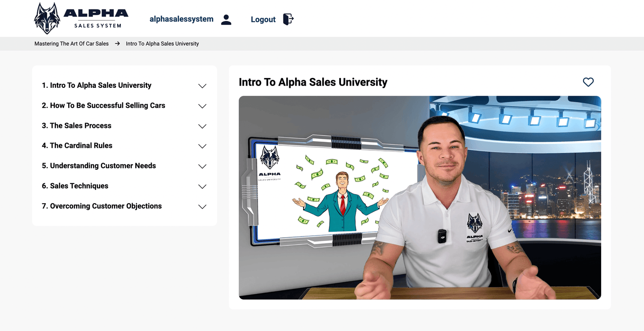Expand Overcoming Customer Objections section chevron
This screenshot has width=644, height=331.
tap(202, 207)
